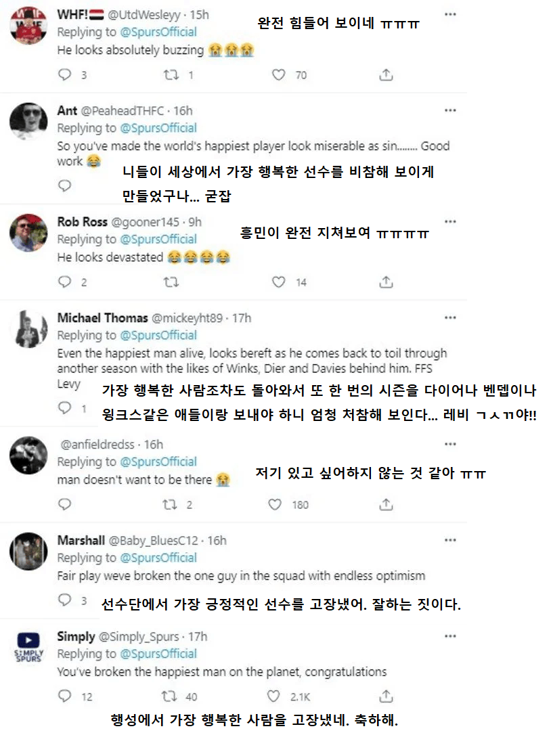Open more options on WHF!'s tweet
The height and width of the screenshot is (756, 551).
pos(450,14)
